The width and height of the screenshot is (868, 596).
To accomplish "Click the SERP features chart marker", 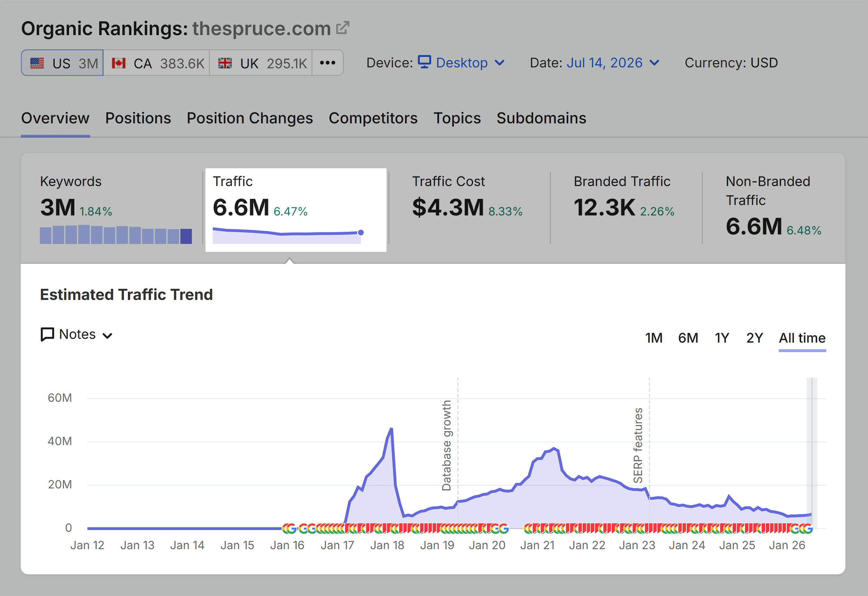I will pyautogui.click(x=638, y=445).
